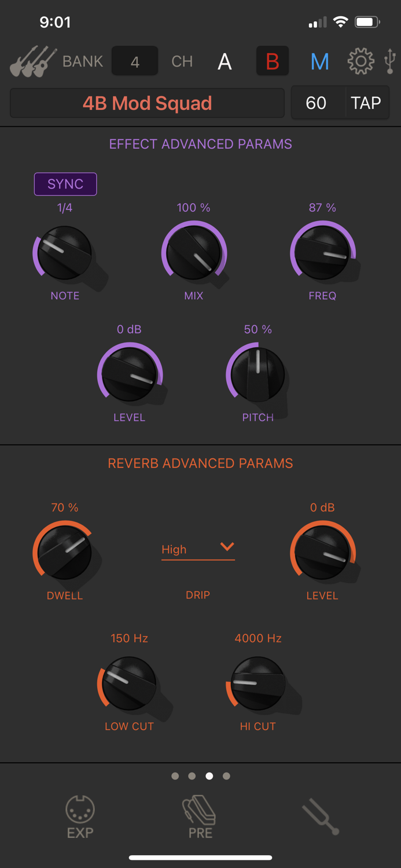Go to the fourth page dot
This screenshot has width=401, height=868.
point(226,776)
